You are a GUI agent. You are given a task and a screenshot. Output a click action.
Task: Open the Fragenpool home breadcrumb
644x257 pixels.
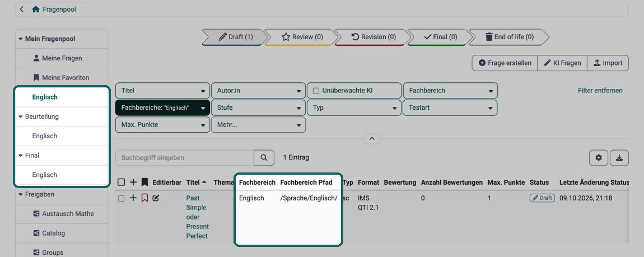coord(54,9)
